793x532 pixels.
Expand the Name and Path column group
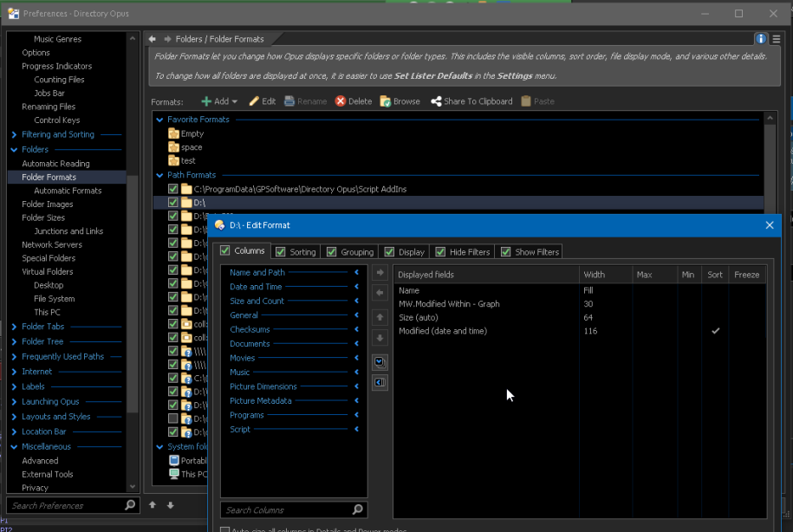(x=356, y=273)
